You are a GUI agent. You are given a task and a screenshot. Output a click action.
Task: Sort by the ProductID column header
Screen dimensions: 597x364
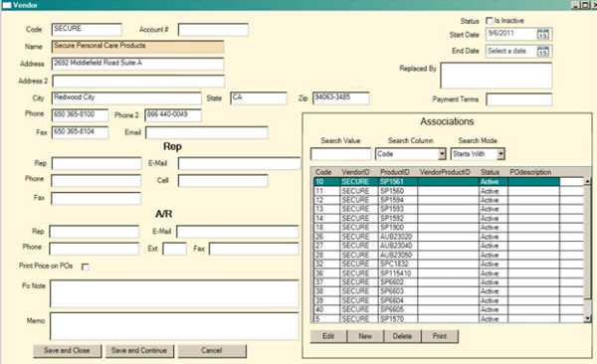pyautogui.click(x=395, y=172)
